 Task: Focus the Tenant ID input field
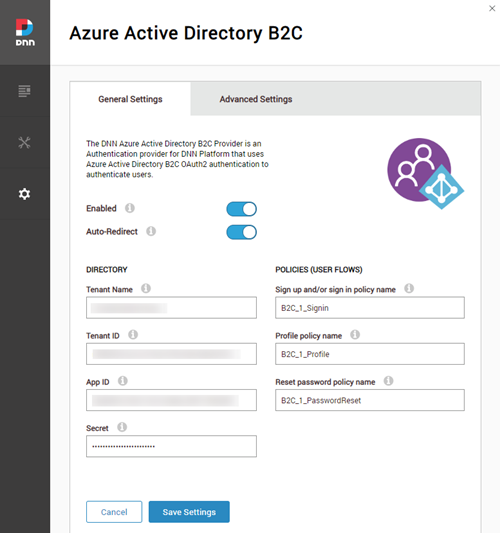pos(171,354)
